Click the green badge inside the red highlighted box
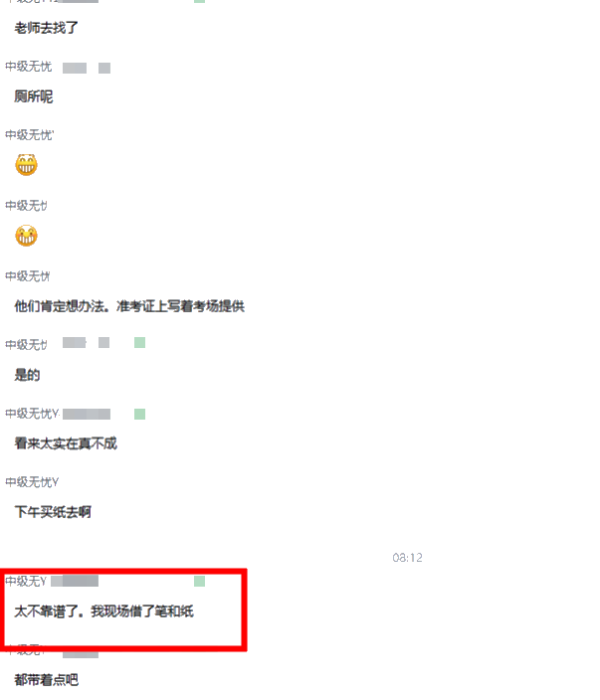Viewport: 600px width, 700px height. (x=199, y=581)
